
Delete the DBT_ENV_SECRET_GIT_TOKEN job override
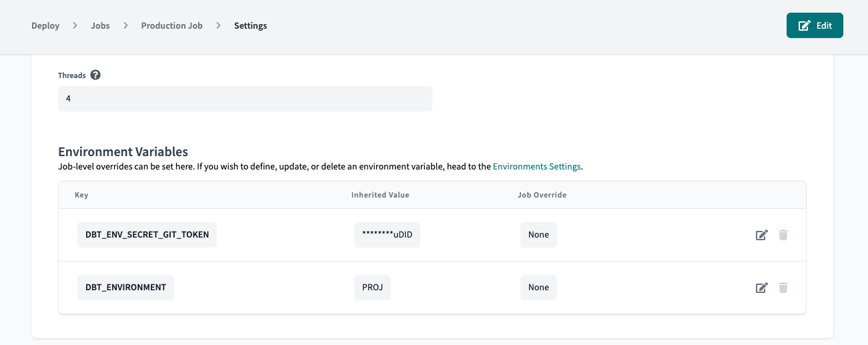click(x=783, y=235)
